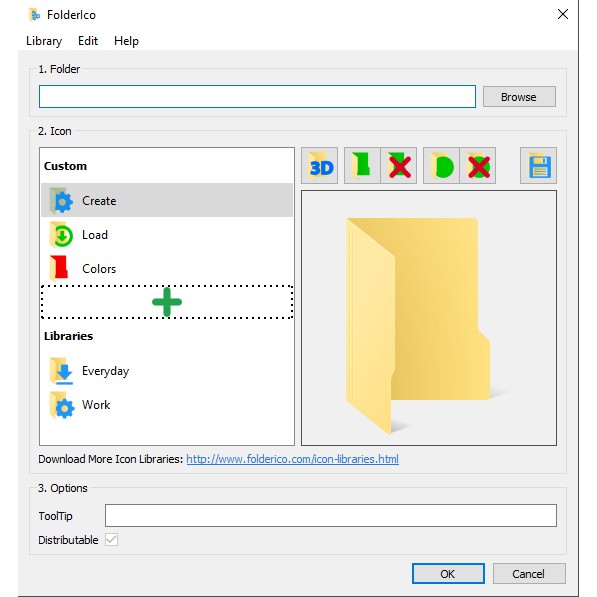Image resolution: width=597 pixels, height=597 pixels.
Task: Click the Work gear folder icon
Action: pyautogui.click(x=61, y=405)
